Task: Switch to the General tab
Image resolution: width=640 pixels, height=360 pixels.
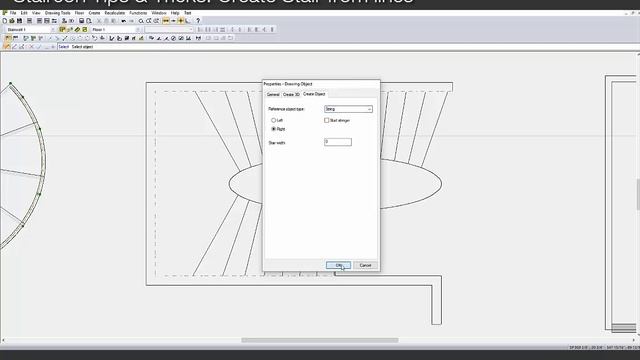Action: click(x=273, y=95)
